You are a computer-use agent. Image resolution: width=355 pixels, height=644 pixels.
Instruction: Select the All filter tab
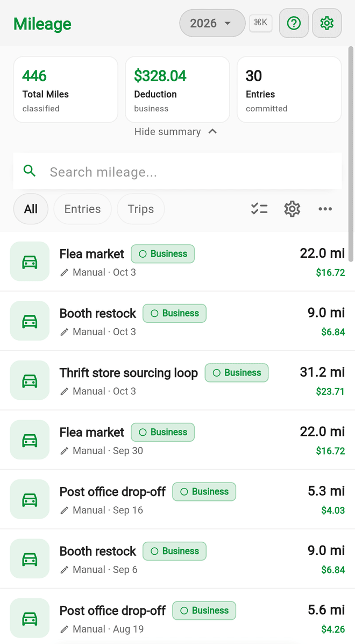[x=31, y=209]
